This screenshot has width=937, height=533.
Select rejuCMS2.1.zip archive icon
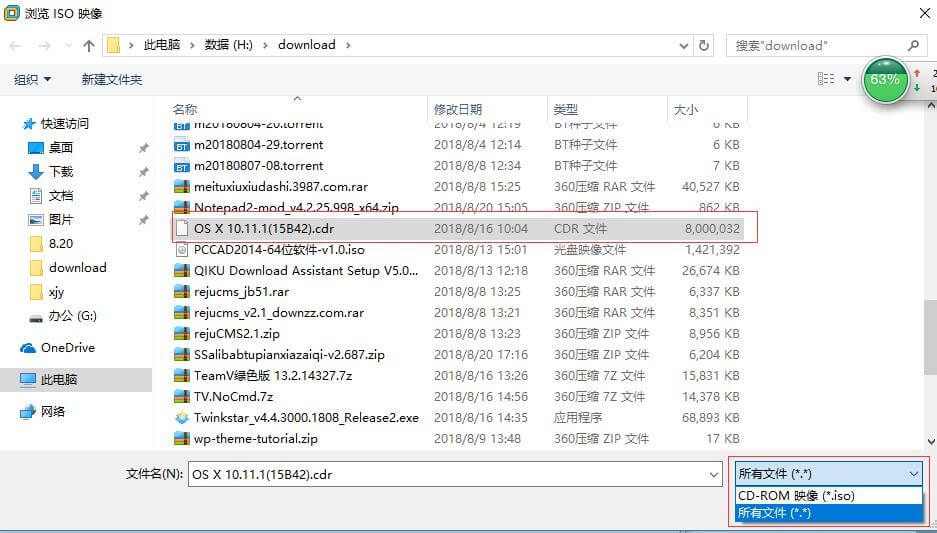pyautogui.click(x=182, y=333)
